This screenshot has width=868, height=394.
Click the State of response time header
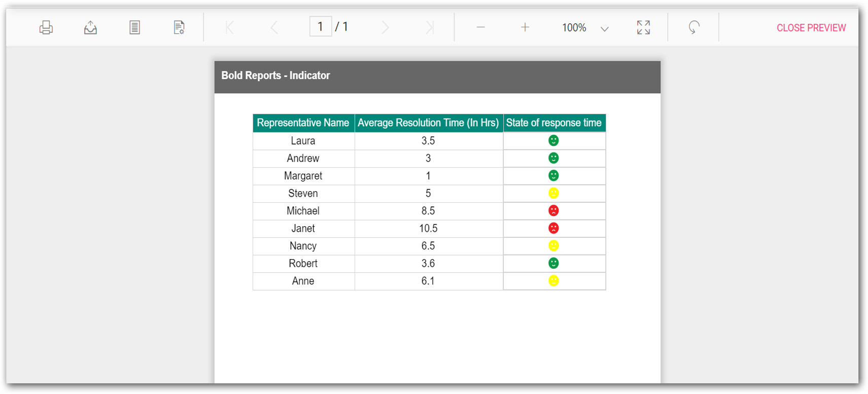554,123
